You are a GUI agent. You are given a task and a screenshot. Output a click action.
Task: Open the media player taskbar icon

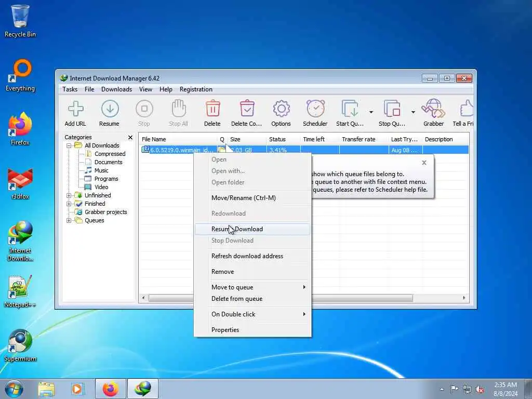77,389
